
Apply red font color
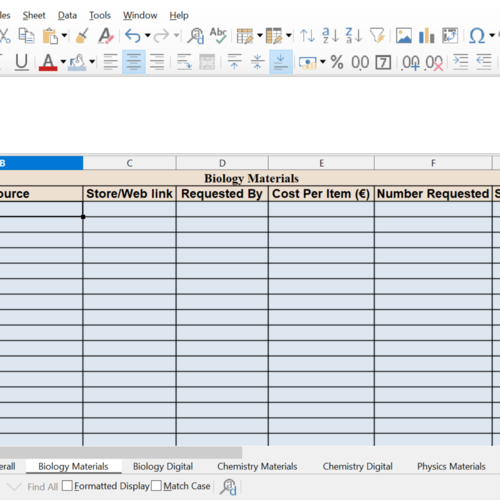tap(48, 62)
